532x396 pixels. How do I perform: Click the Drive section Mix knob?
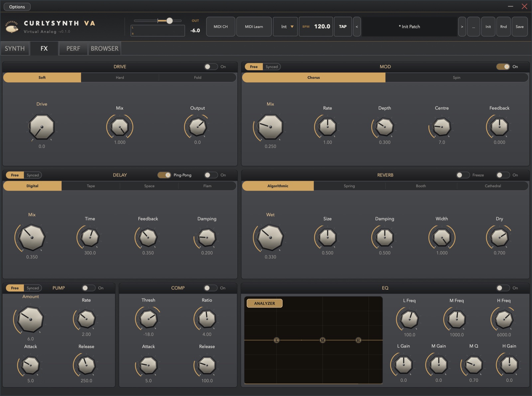[120, 127]
